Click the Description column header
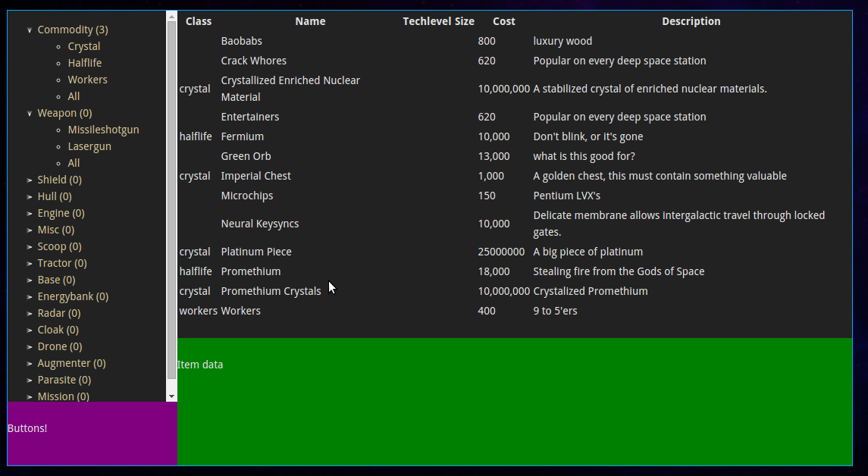Image resolution: width=868 pixels, height=476 pixels. tap(691, 21)
